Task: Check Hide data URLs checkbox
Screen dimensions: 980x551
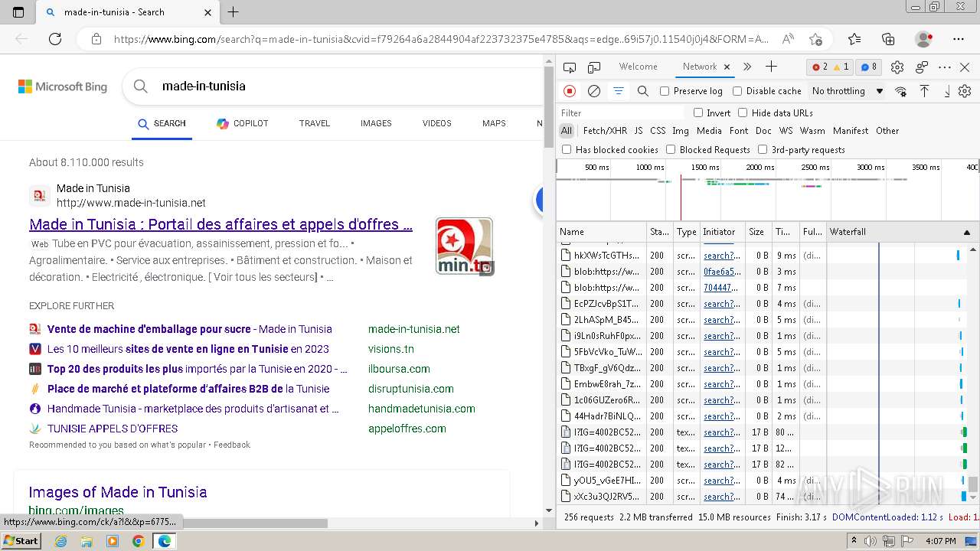Action: click(743, 112)
